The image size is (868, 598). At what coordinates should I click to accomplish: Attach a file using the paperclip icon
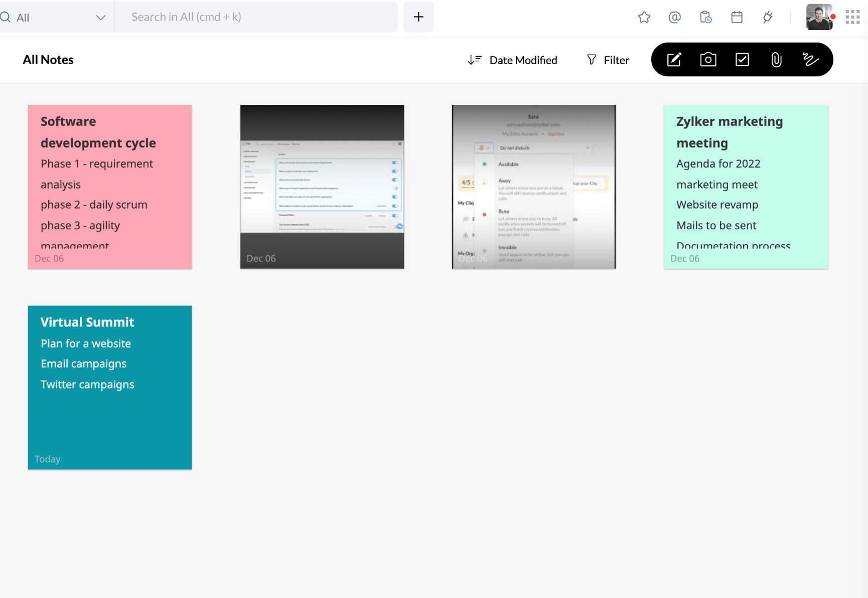coord(776,59)
